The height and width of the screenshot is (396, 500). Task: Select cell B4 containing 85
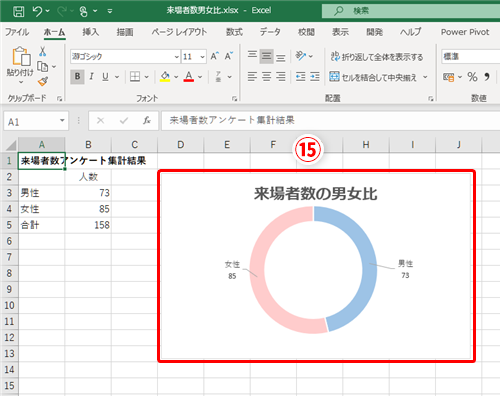88,209
